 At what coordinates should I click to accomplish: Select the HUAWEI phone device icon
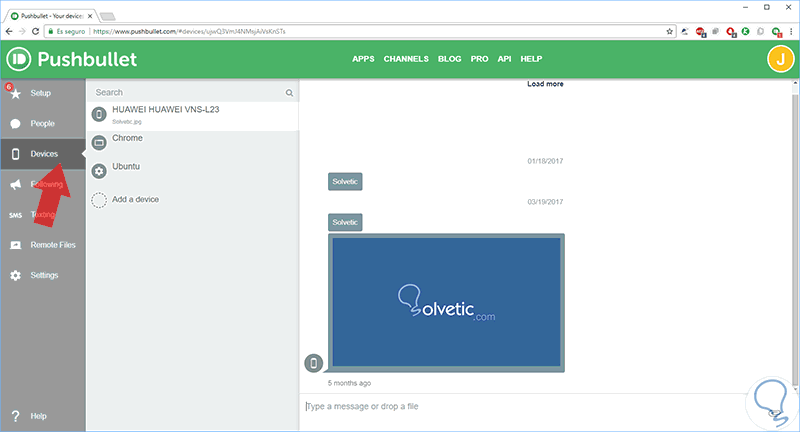(99, 114)
